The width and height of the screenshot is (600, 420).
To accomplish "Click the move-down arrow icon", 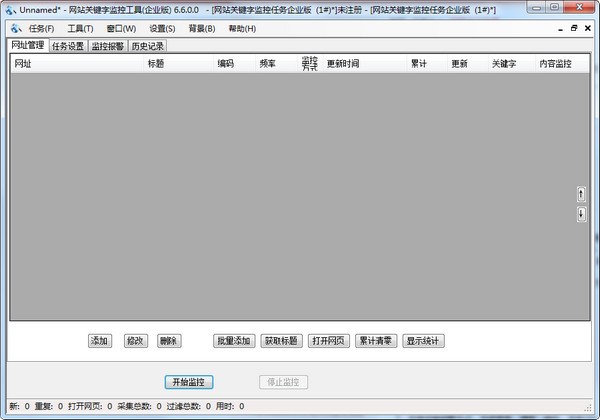I will coord(581,214).
